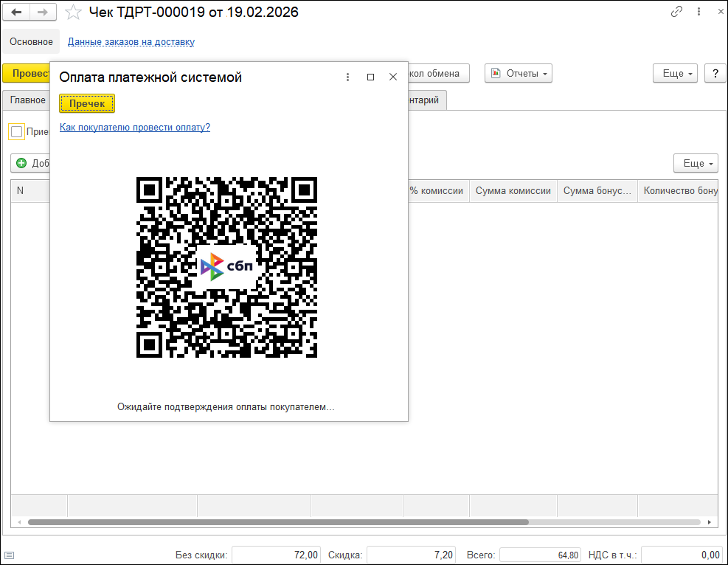The width and height of the screenshot is (728, 565).
Task: Select the partially hidden ...нтарий tab
Action: [x=427, y=100]
